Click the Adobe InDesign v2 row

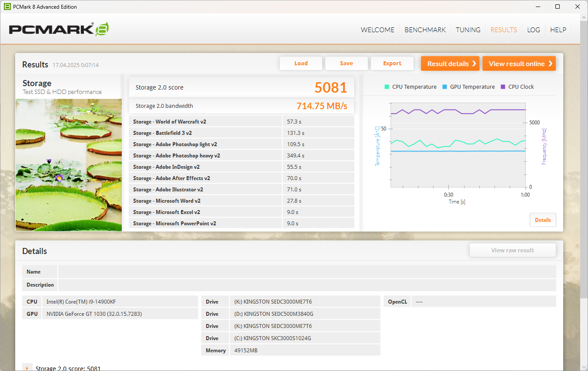click(241, 167)
